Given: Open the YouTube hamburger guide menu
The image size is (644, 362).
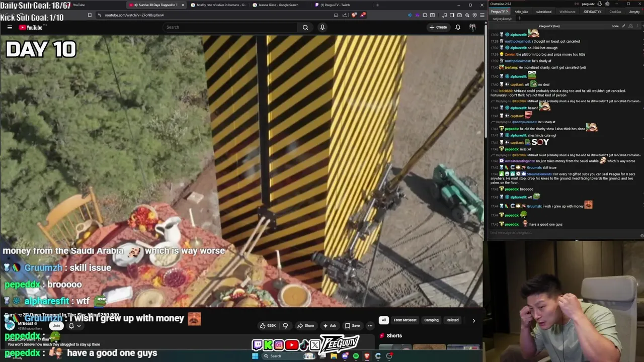Looking at the screenshot, I should coord(10,27).
